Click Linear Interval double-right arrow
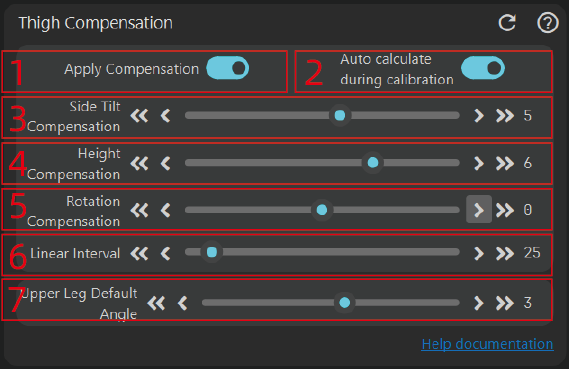 click(505, 253)
